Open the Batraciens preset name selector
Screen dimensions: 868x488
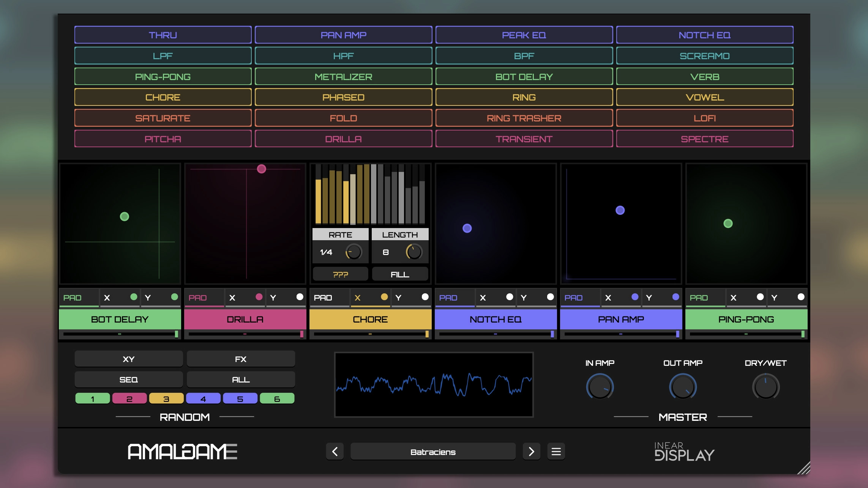[433, 452]
